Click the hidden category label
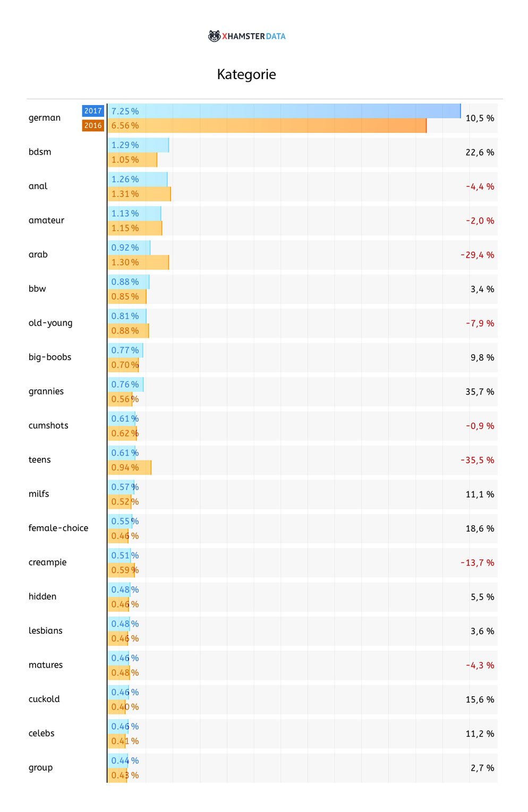The width and height of the screenshot is (528, 812). pyautogui.click(x=42, y=597)
